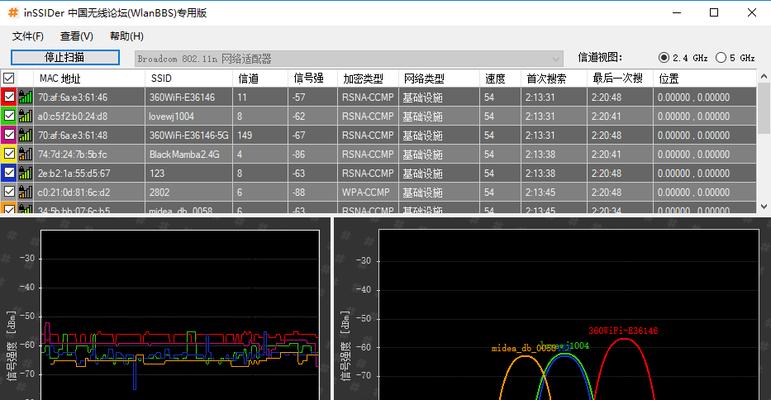Screen dimensions: 771x400
Task: Click signal bars icon for 2802 row
Action: (x=26, y=192)
